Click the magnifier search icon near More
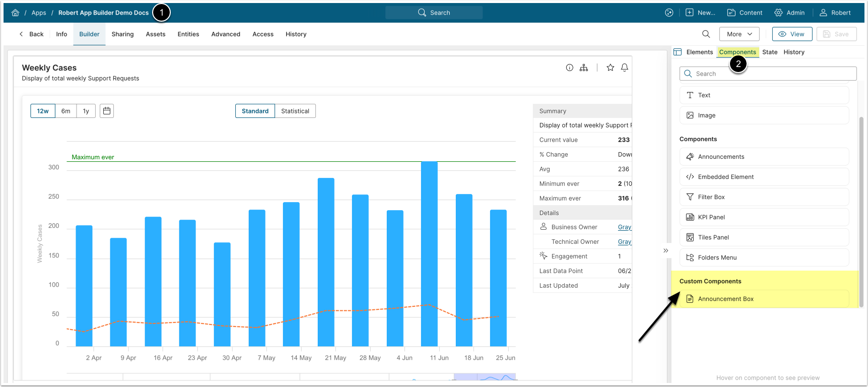This screenshot has width=868, height=387. (706, 34)
